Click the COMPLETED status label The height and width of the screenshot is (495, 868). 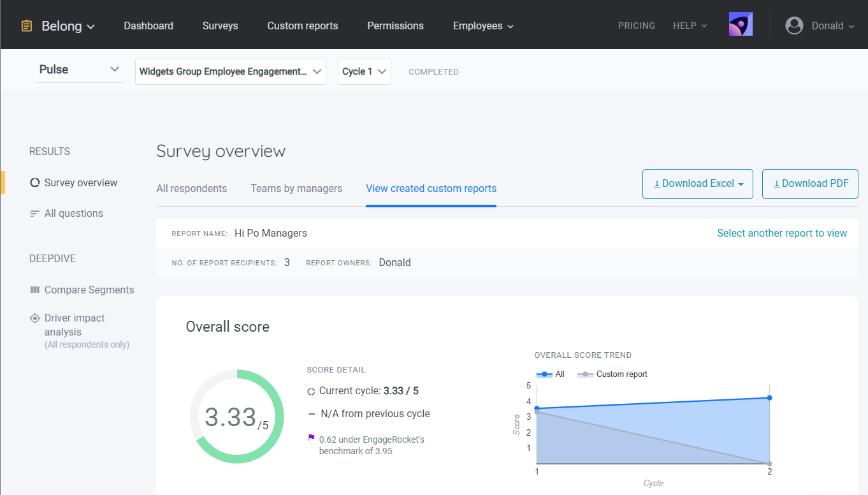(434, 72)
